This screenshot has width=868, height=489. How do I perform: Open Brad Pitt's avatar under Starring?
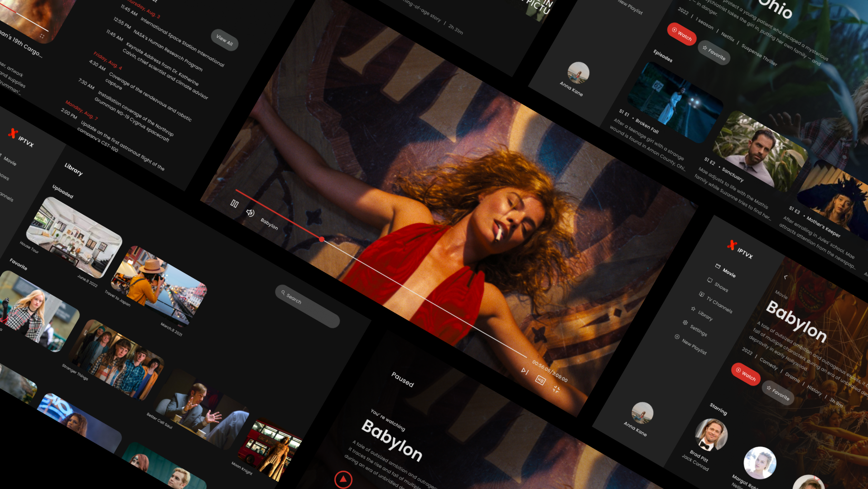(711, 435)
